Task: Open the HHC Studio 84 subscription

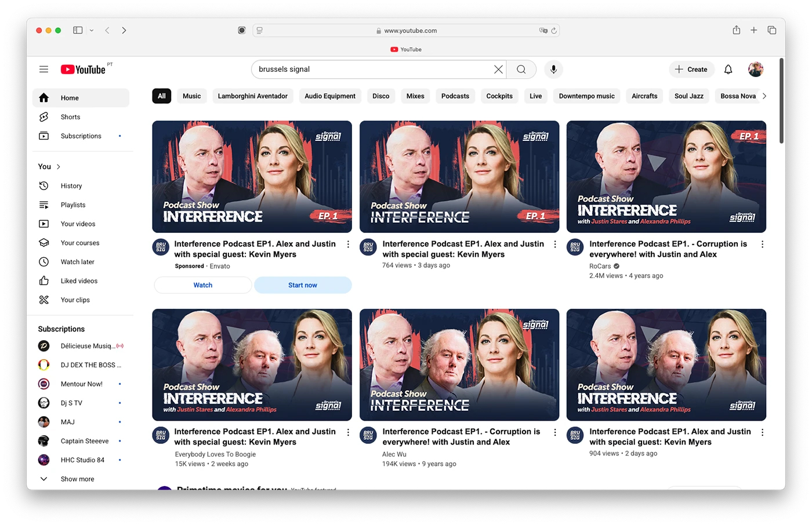Action: pos(81,460)
